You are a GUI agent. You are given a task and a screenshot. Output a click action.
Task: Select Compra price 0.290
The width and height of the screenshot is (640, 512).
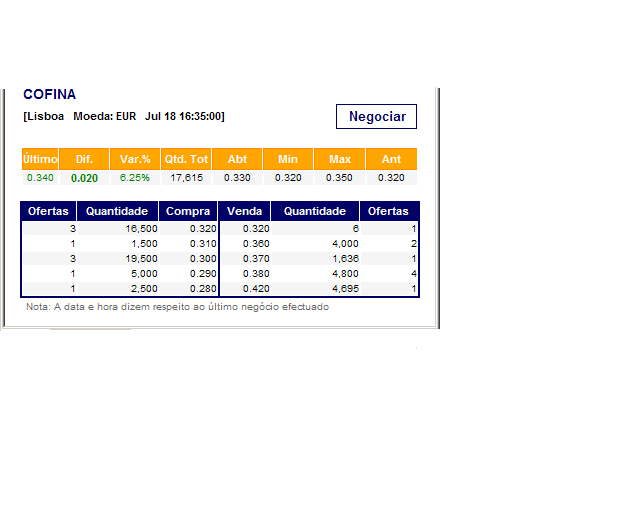[x=203, y=274]
